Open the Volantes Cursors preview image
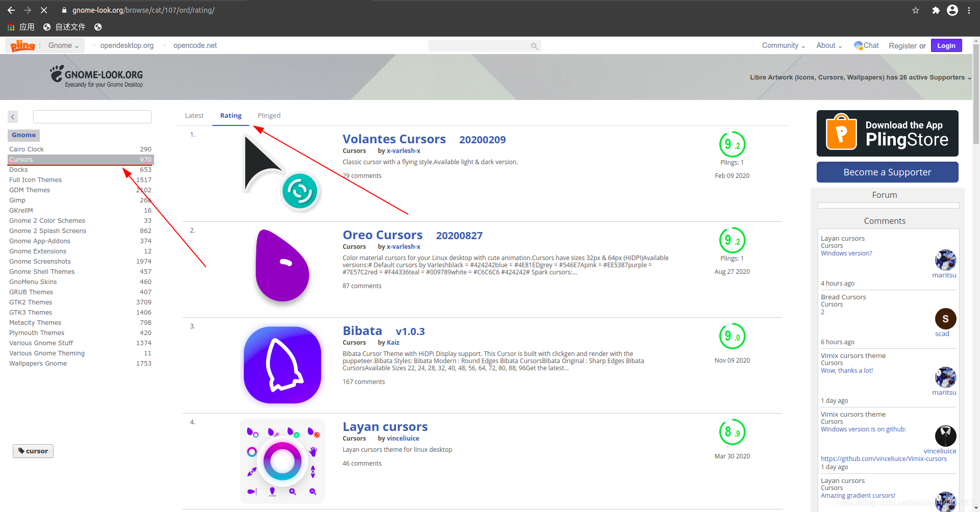 pos(282,173)
